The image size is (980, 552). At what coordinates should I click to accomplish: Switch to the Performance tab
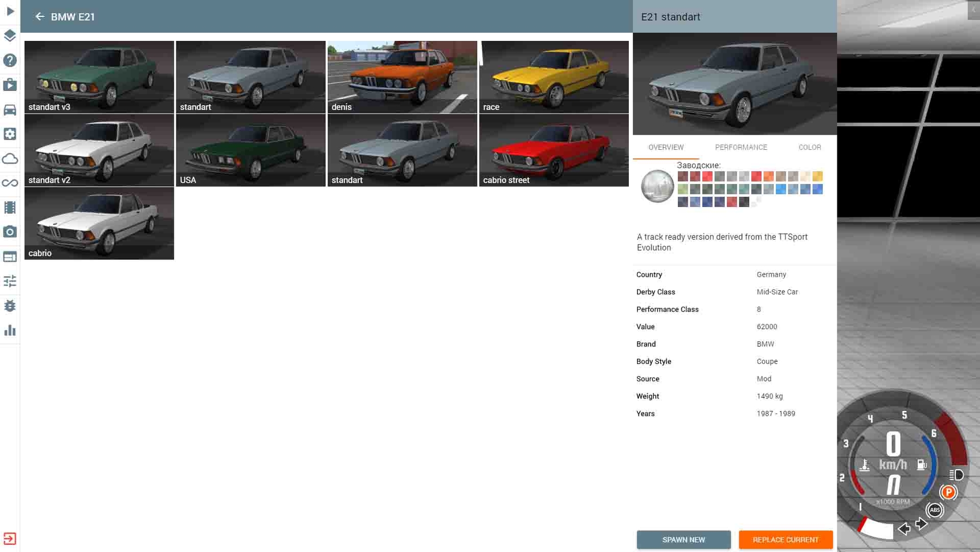pyautogui.click(x=740, y=147)
